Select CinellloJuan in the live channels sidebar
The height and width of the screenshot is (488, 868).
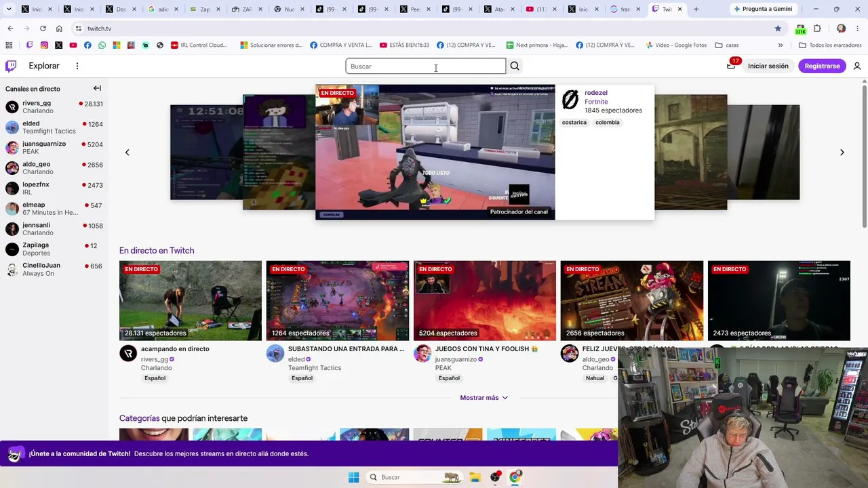[x=54, y=269]
